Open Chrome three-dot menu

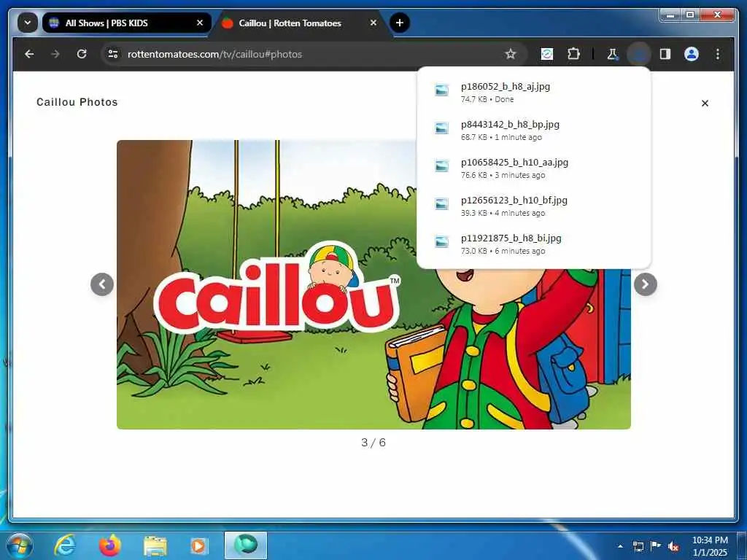[718, 54]
